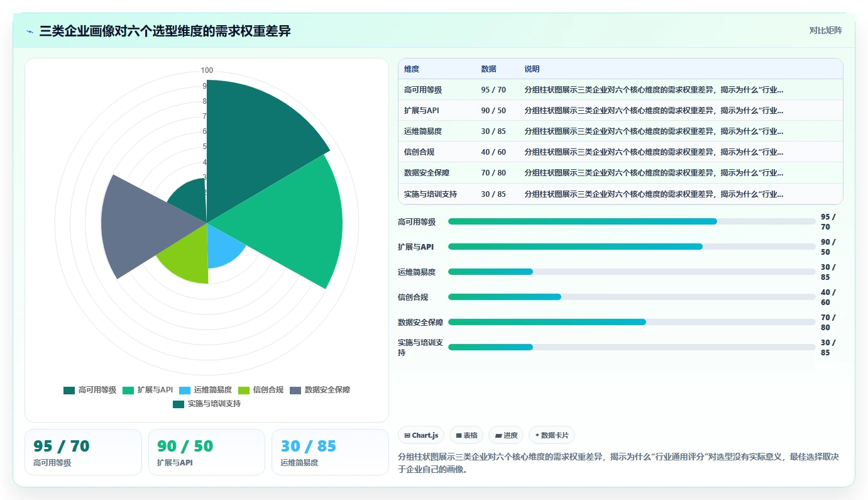
Task: Click the 数据安全保障 progress bar
Action: (632, 322)
